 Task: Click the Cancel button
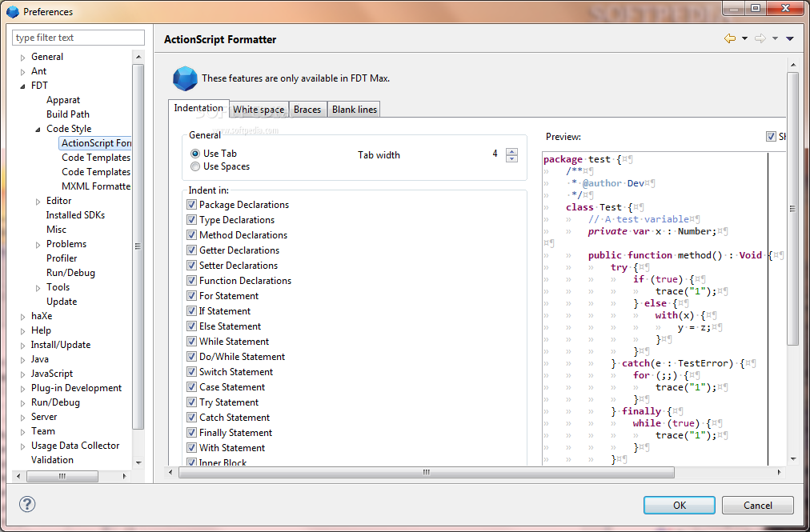758,505
